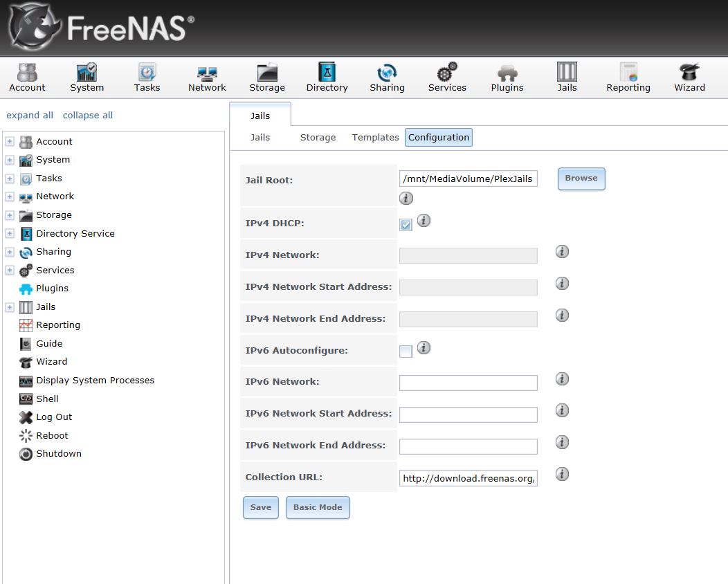The height and width of the screenshot is (584, 728).
Task: Expand the Tasks node in sidebar
Action: click(10, 179)
